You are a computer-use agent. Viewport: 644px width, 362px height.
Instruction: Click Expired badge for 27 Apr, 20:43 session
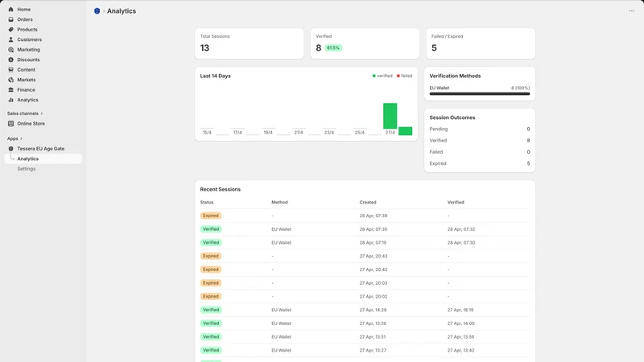[x=211, y=256]
